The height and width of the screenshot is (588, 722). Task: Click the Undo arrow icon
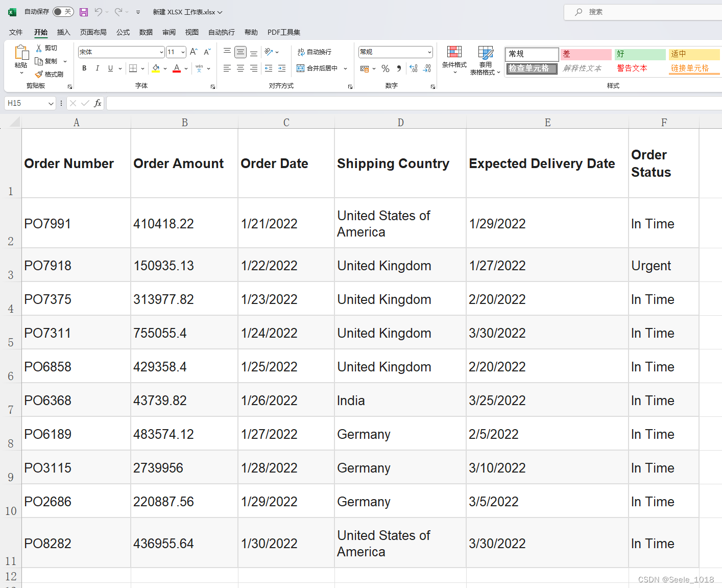point(98,12)
